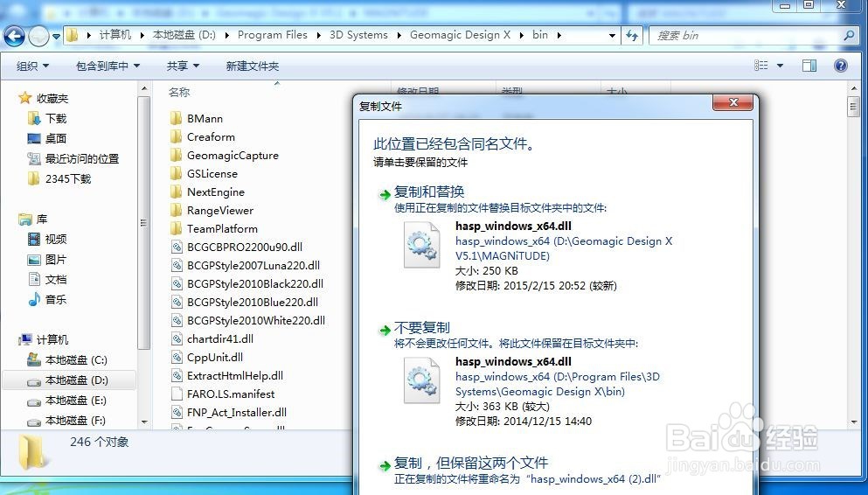Click the change view icon

(x=761, y=66)
